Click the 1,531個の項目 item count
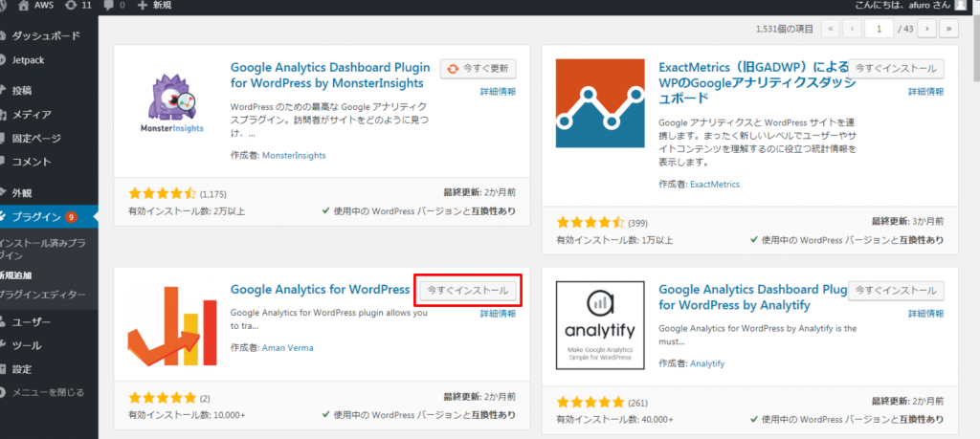 [x=785, y=29]
